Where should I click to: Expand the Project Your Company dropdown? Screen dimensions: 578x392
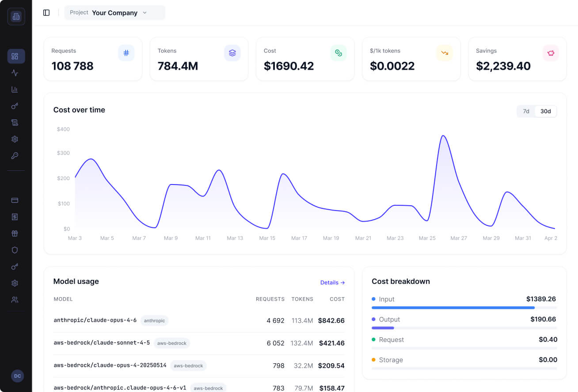[115, 13]
